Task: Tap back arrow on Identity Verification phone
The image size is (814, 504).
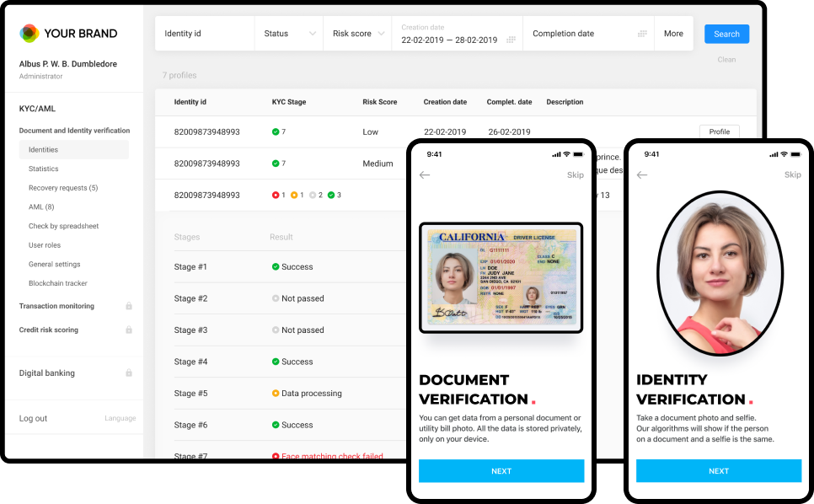Action: [642, 175]
